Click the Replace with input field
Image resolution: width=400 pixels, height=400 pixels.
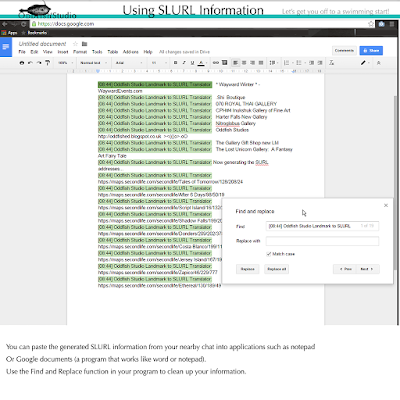(322, 241)
